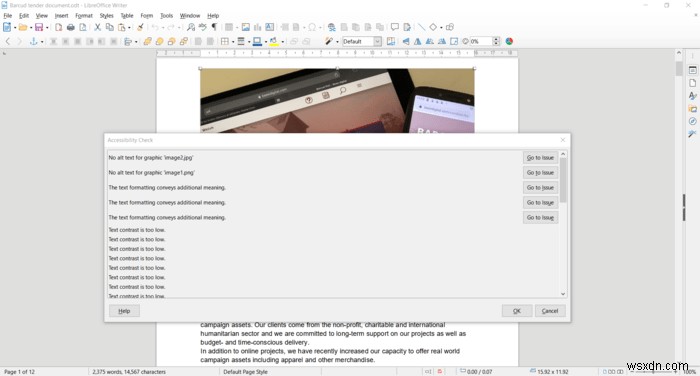This screenshot has width=700, height=376.
Task: Click the diamond Basic Shapes icon
Action: 433,27
